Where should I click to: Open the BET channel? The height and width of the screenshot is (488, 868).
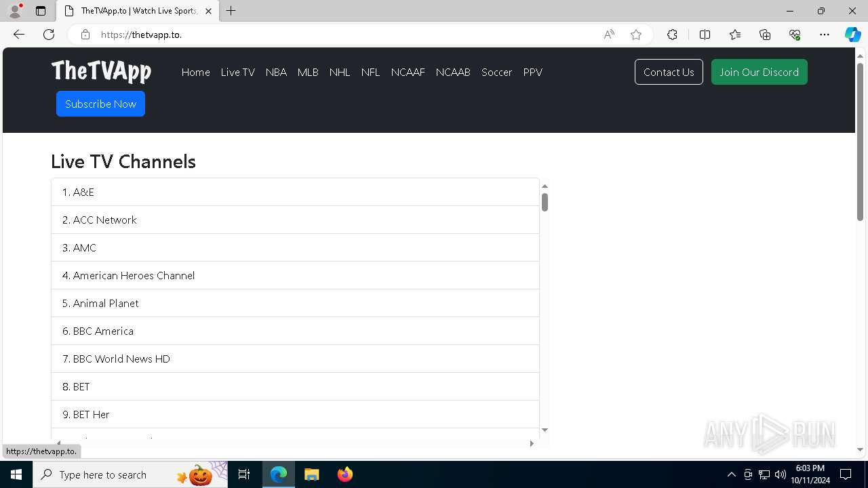pyautogui.click(x=295, y=387)
